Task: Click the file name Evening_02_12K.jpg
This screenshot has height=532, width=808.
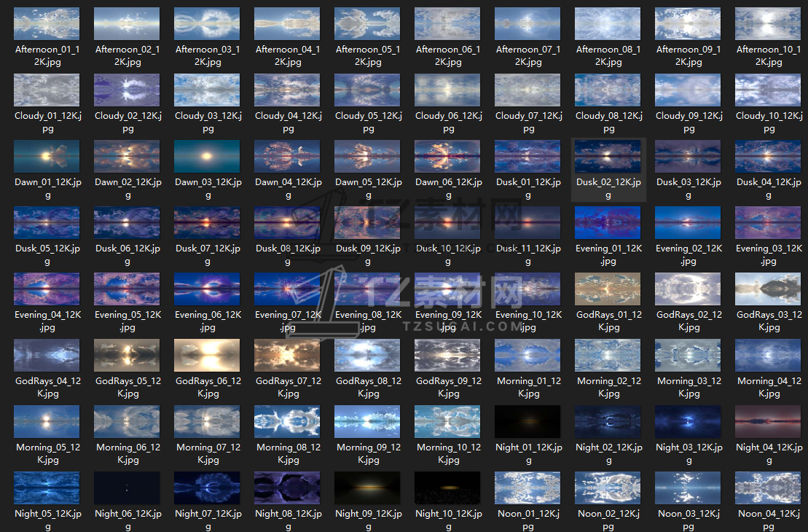Action: (689, 254)
